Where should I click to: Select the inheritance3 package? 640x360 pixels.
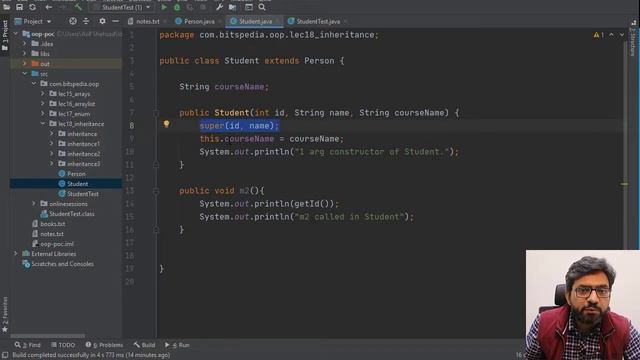pyautogui.click(x=83, y=164)
